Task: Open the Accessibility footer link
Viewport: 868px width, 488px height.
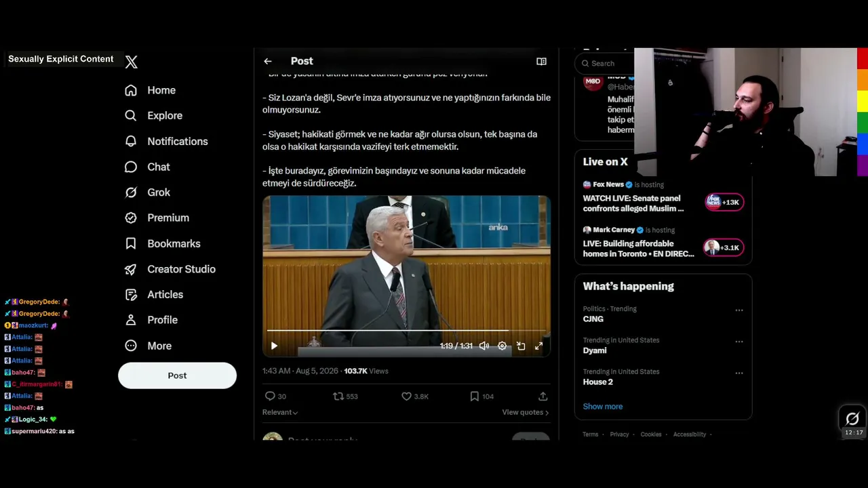Action: click(x=690, y=434)
